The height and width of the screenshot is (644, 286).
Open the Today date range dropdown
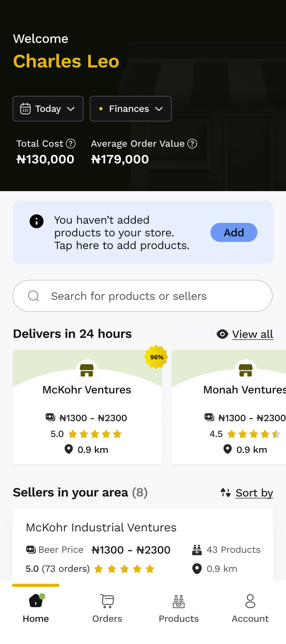tap(48, 109)
